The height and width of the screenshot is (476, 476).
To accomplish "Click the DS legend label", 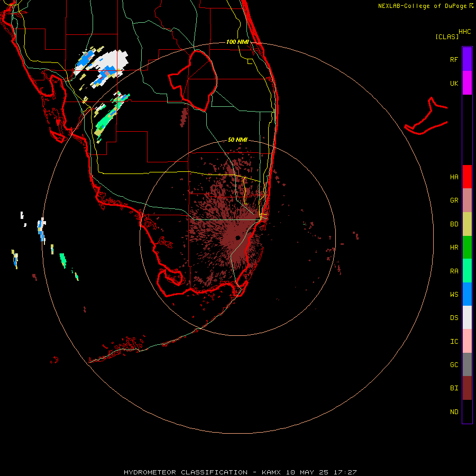I will (x=454, y=318).
